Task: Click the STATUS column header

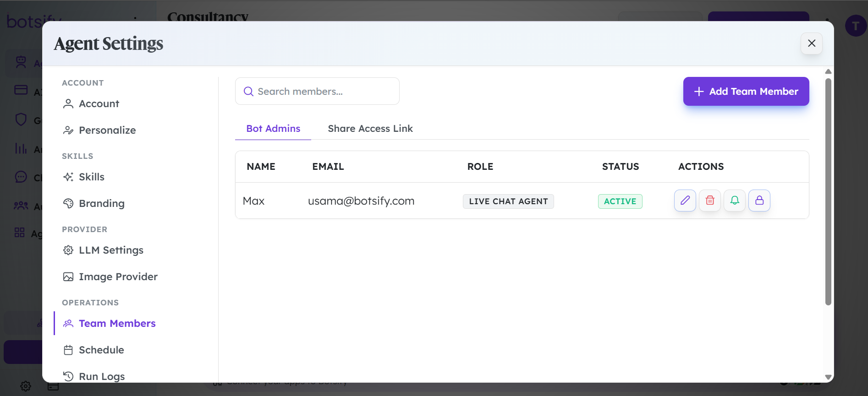Action: click(x=621, y=167)
